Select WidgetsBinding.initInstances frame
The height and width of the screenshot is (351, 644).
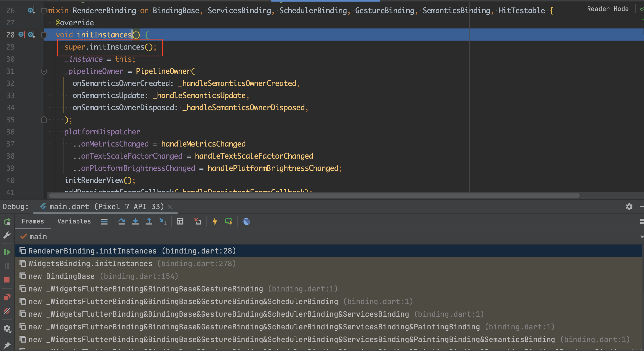coord(329,264)
